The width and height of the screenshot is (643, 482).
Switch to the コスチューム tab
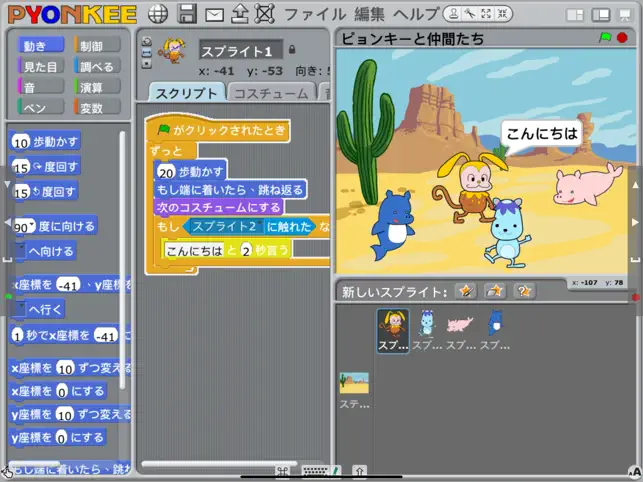pyautogui.click(x=271, y=93)
